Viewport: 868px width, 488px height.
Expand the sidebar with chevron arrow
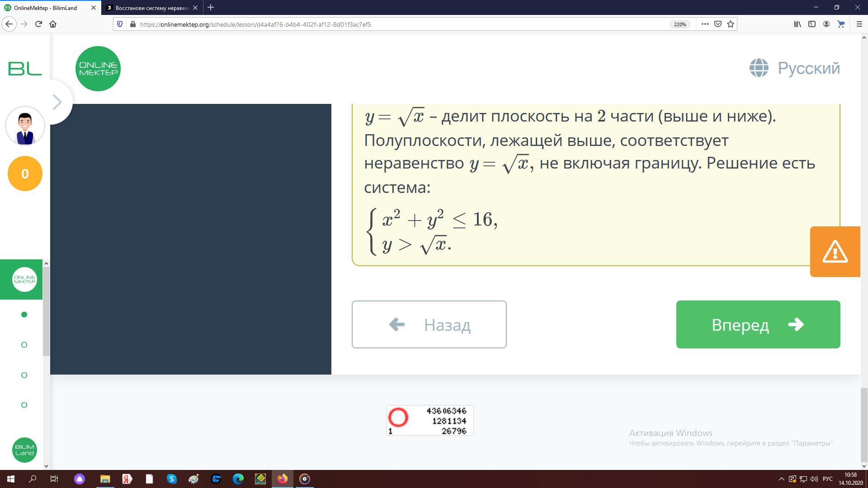coord(57,102)
